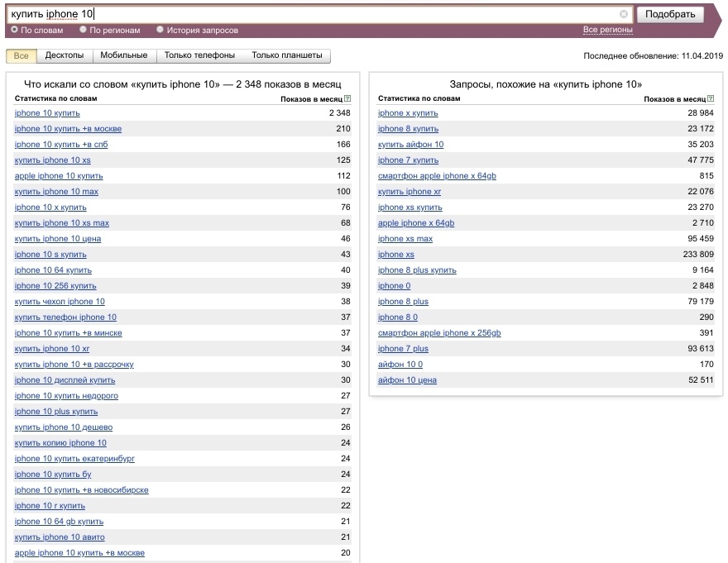Screen dimensions: 728x563
Task: Open 'iphone 10 купить +в новосибирске' link
Action: pos(82,490)
